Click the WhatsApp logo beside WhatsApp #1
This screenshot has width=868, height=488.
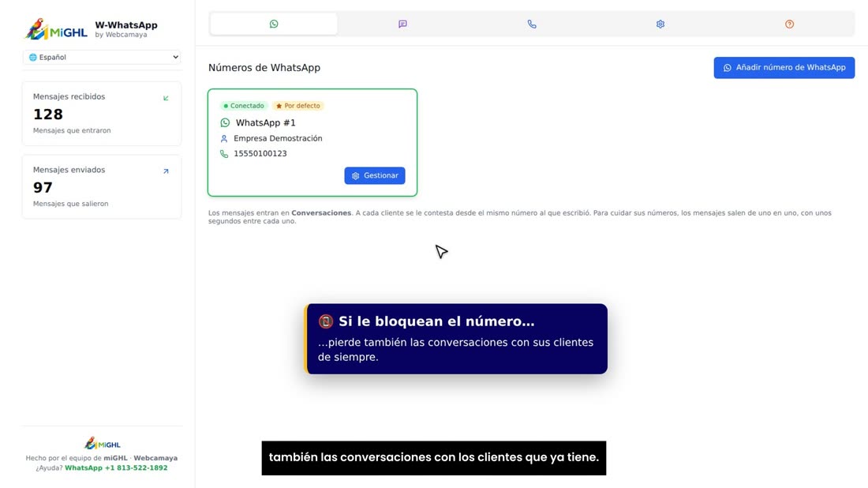pos(225,122)
